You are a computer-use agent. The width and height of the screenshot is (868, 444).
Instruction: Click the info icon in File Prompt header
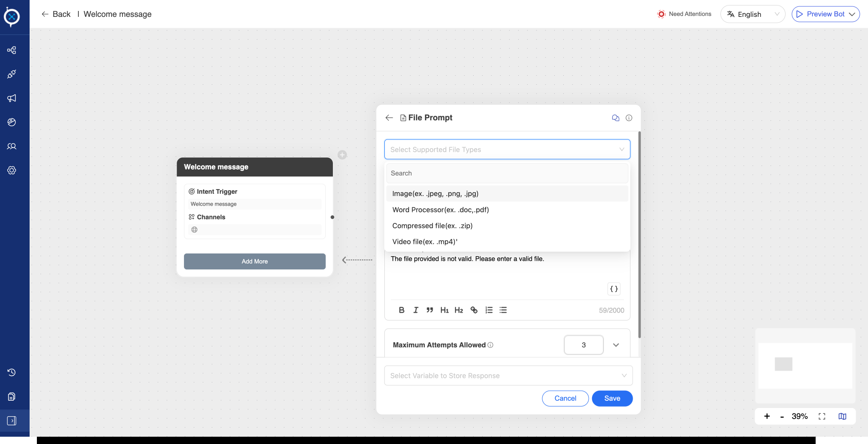click(629, 118)
